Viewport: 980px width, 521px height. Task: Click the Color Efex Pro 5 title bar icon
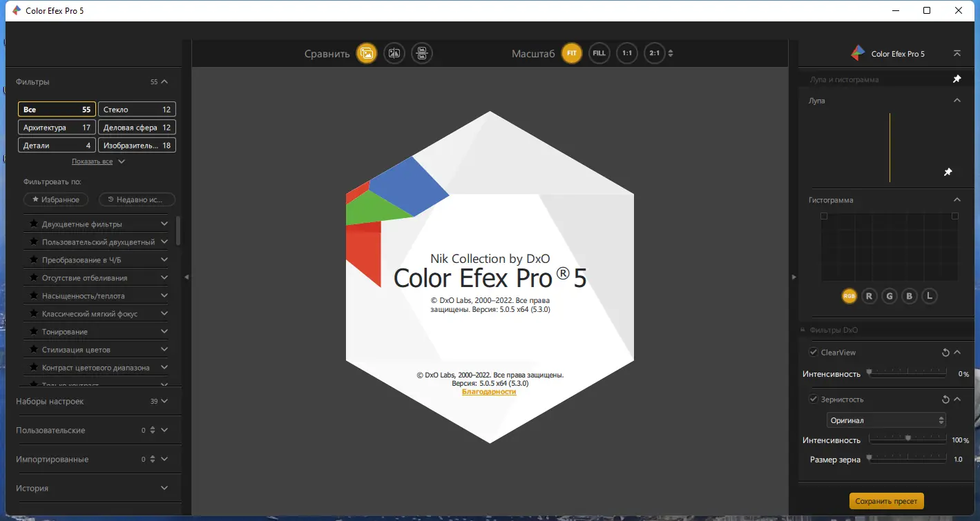click(17, 10)
